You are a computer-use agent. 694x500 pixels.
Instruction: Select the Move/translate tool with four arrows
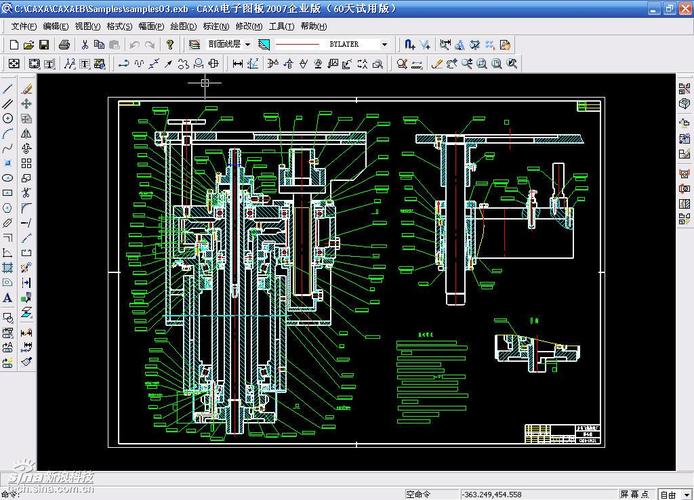point(26,104)
